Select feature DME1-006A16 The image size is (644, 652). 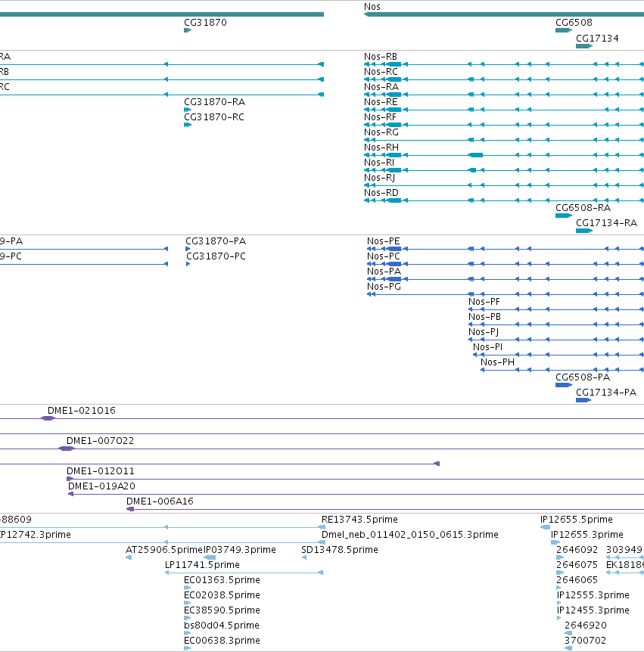coord(160,501)
